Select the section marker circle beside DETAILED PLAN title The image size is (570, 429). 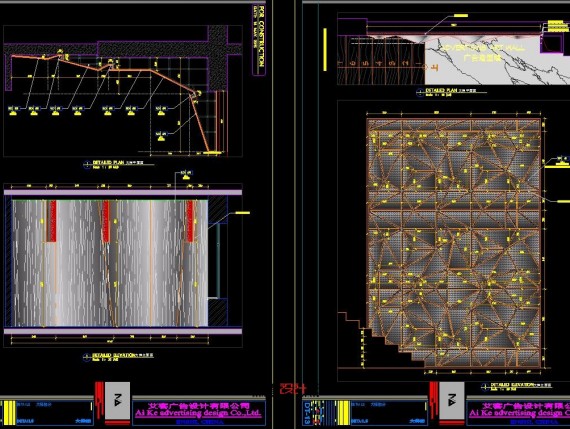pyautogui.click(x=87, y=165)
